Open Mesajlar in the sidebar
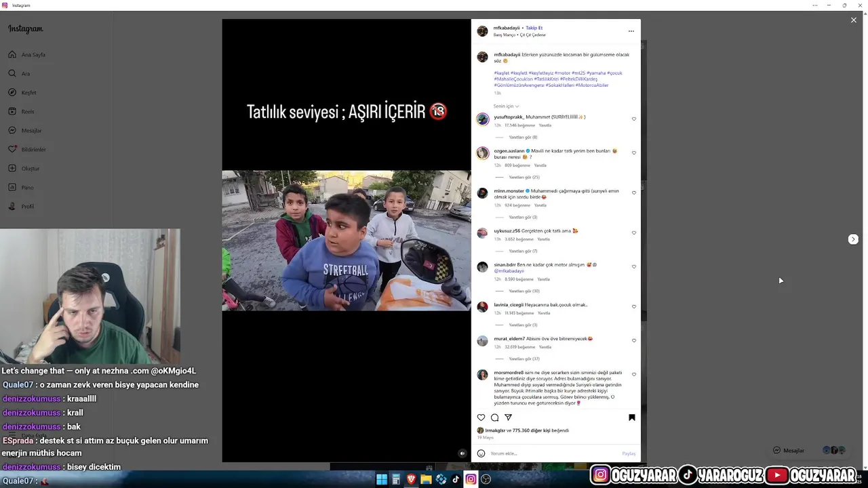This screenshot has width=868, height=488. (25, 130)
